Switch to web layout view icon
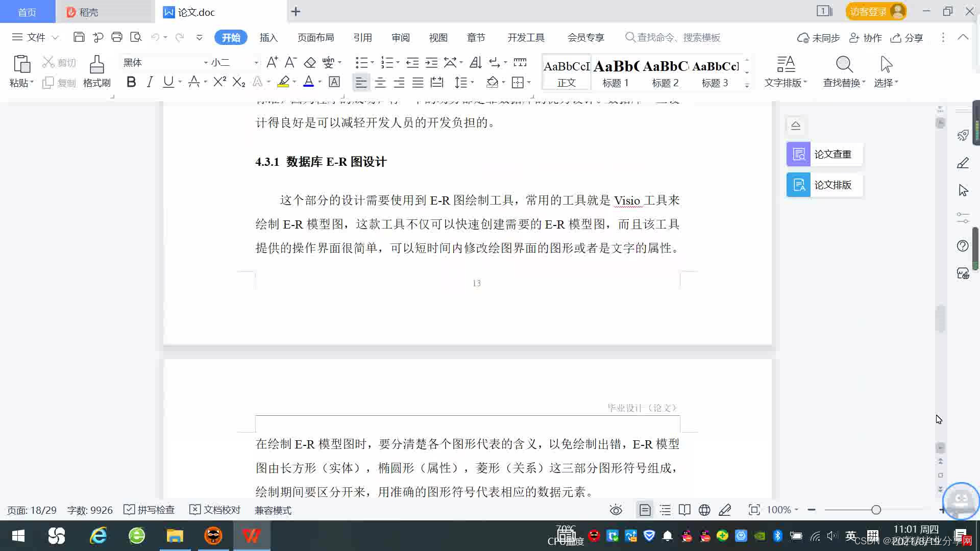Viewport: 980px width, 551px height. [x=704, y=510]
